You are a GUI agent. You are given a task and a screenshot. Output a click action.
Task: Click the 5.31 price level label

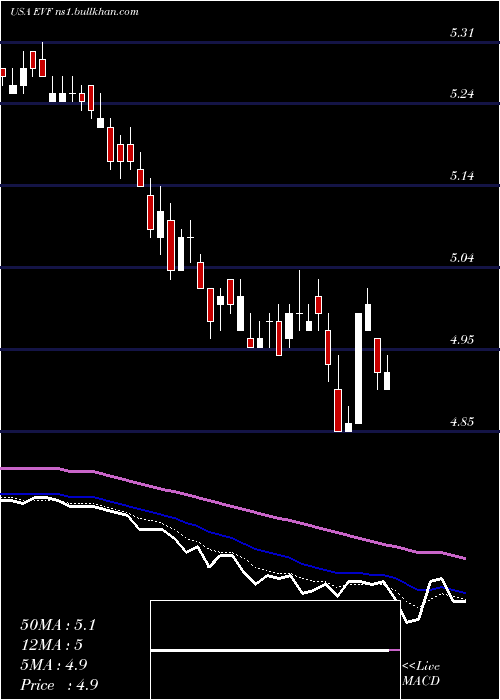tap(462, 33)
